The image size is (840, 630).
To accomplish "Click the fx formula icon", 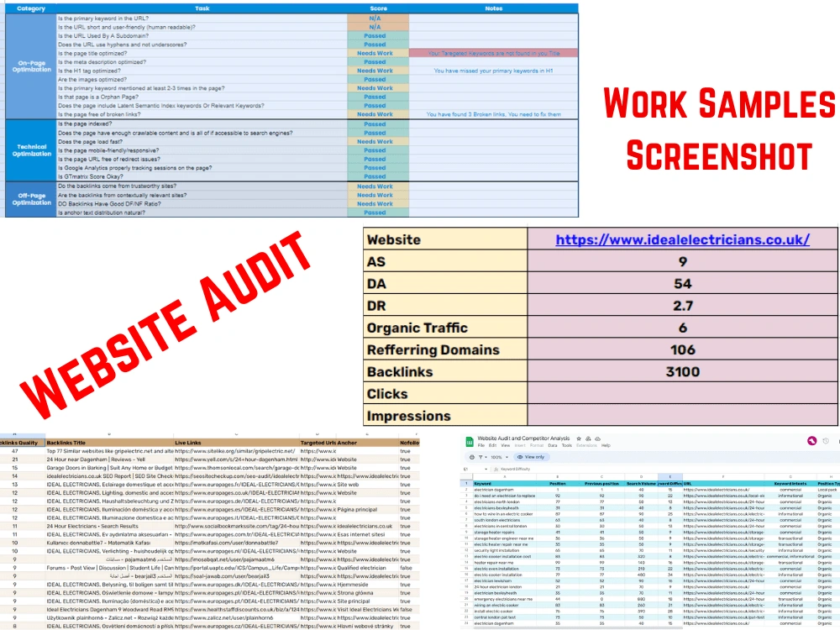I will tap(496, 470).
